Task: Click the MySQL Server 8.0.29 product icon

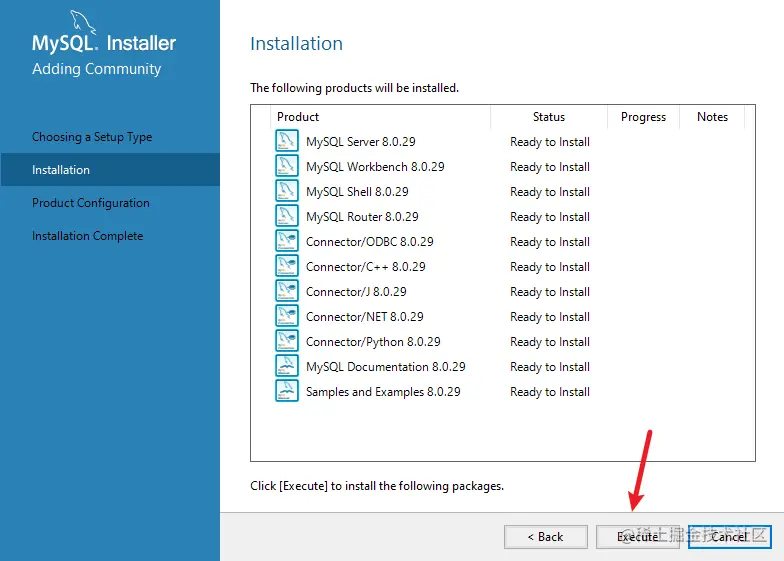Action: [286, 140]
